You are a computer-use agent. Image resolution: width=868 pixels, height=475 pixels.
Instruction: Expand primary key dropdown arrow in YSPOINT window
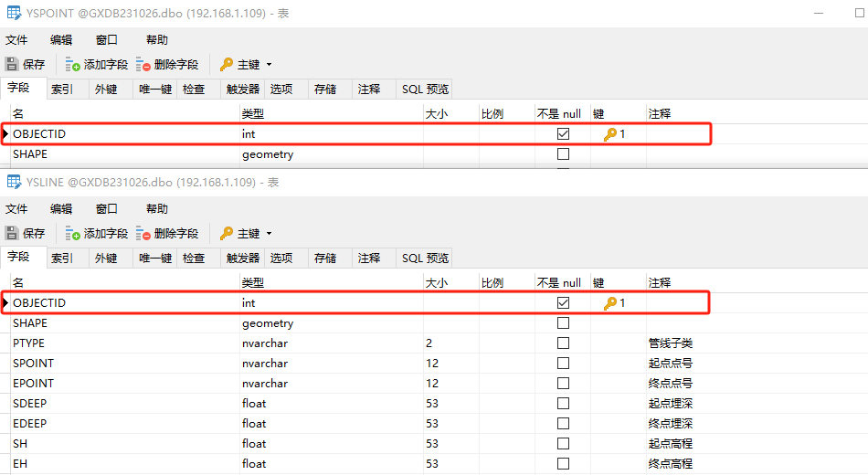pyautogui.click(x=269, y=65)
